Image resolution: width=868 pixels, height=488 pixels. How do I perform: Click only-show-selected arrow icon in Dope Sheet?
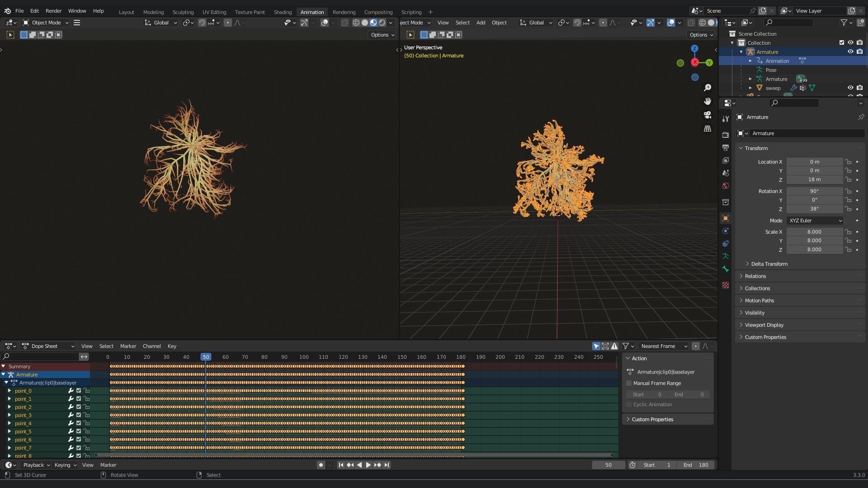tap(596, 346)
